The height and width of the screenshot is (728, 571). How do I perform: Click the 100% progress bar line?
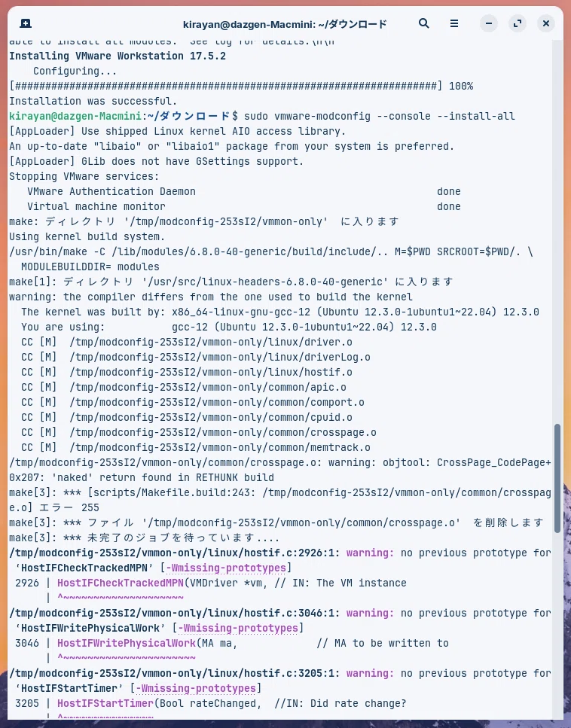tap(241, 87)
